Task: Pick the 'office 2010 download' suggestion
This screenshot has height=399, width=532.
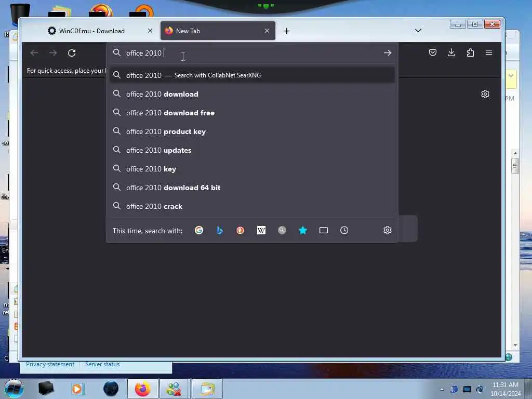Action: point(252,94)
